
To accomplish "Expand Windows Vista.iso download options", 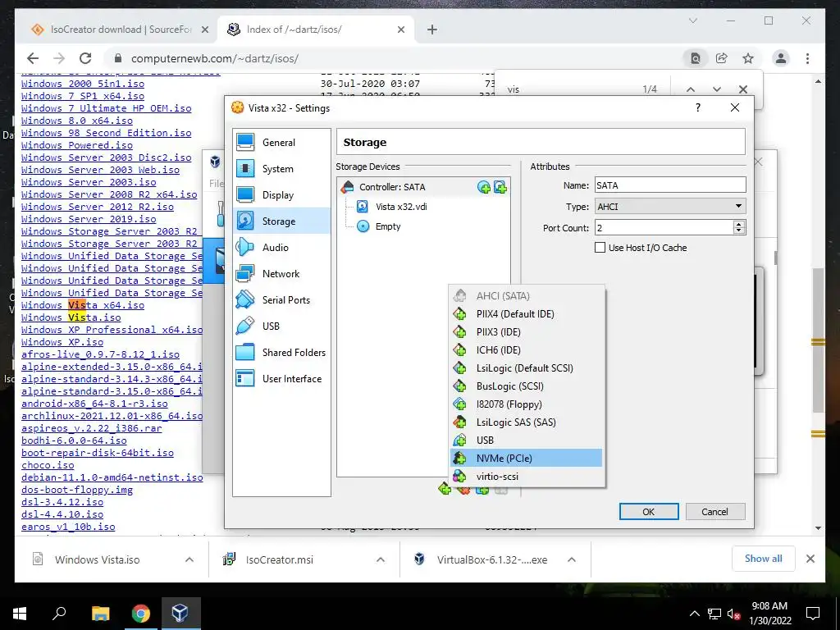I will (x=189, y=559).
